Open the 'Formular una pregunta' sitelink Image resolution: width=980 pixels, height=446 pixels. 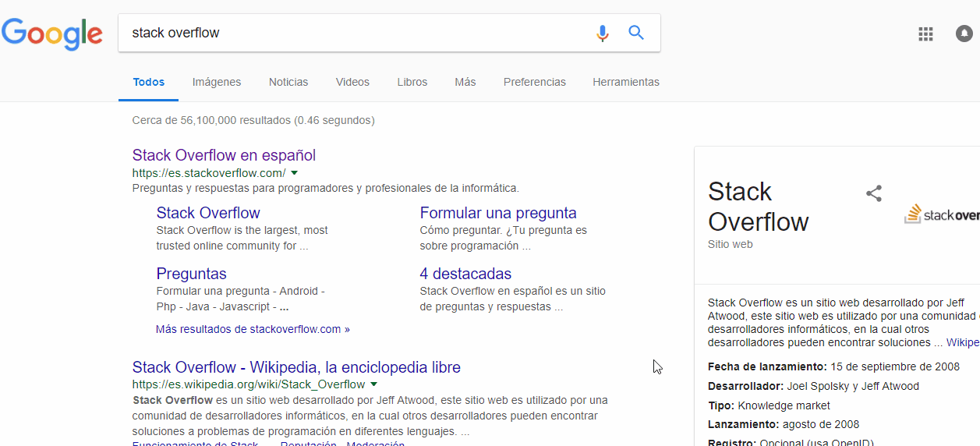498,213
